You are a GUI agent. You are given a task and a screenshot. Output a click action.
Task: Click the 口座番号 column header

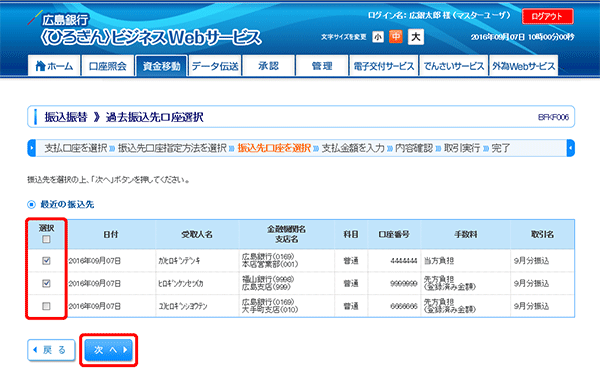click(394, 234)
